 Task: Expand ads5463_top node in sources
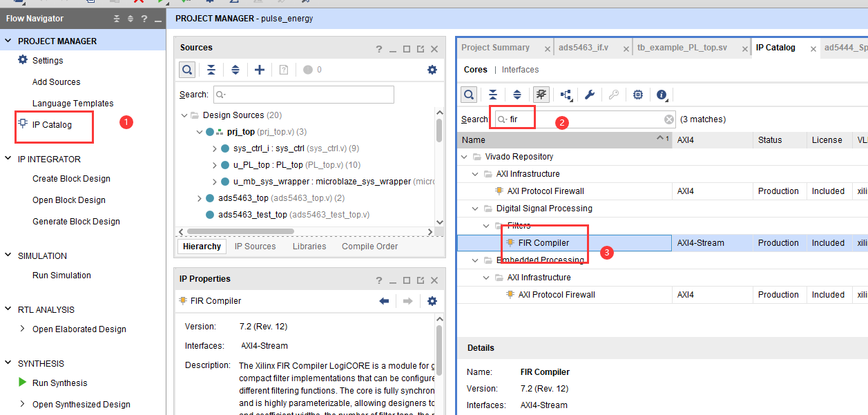tap(200, 198)
